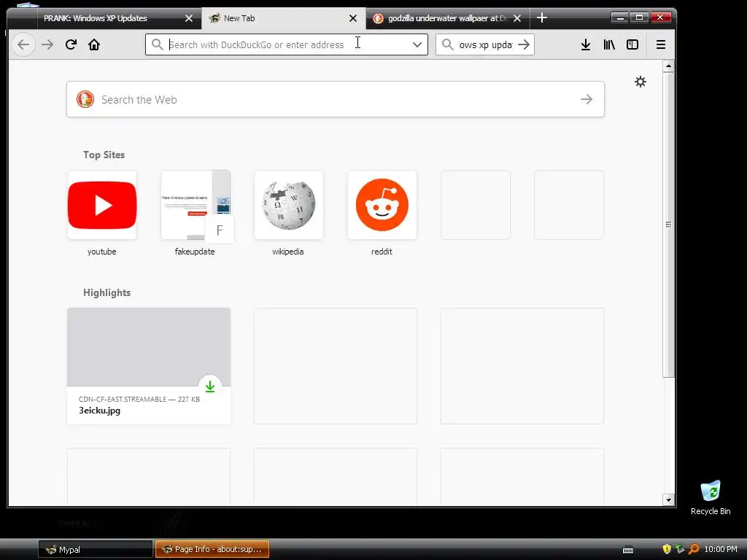Screen dimensions: 747x560
Task: Open the downloads panel
Action: coord(586,44)
